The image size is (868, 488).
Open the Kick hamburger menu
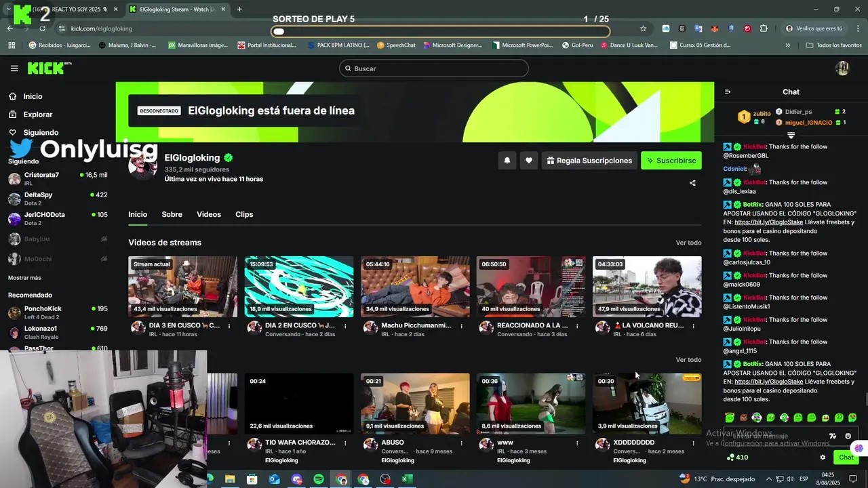point(14,68)
